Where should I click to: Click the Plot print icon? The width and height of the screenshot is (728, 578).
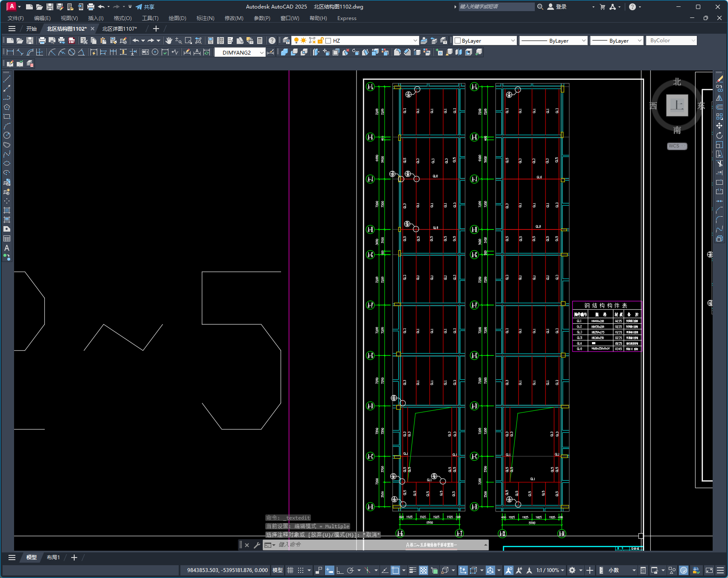pyautogui.click(x=42, y=41)
